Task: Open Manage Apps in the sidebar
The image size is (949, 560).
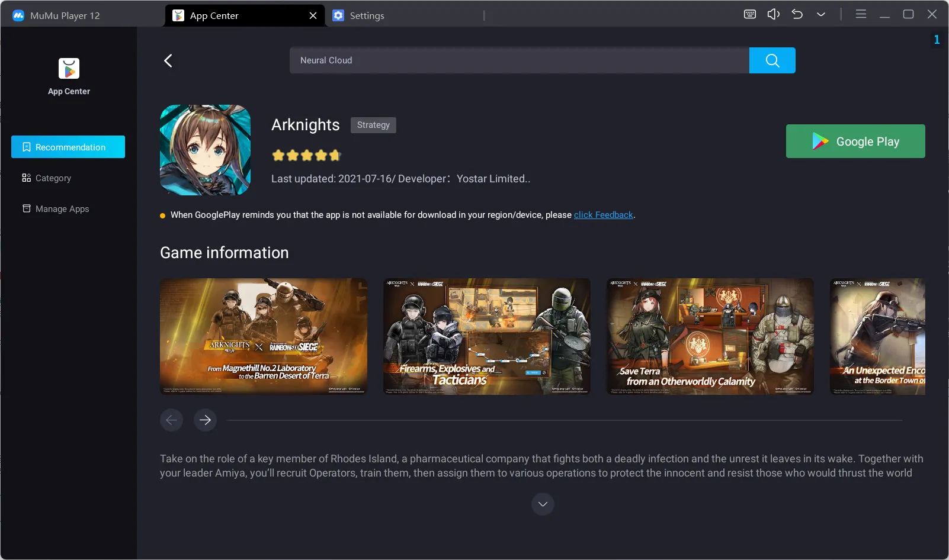Action: click(62, 209)
